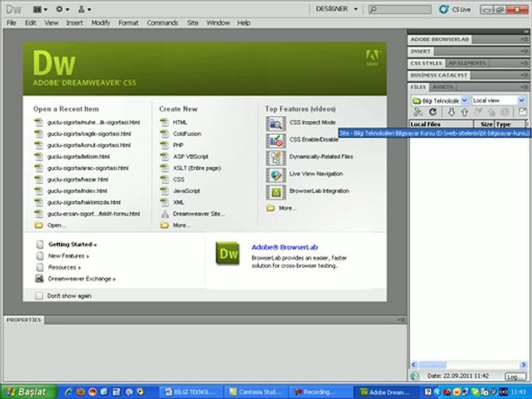The width and height of the screenshot is (532, 399).
Task: Click the Local Files column header
Action: point(442,124)
